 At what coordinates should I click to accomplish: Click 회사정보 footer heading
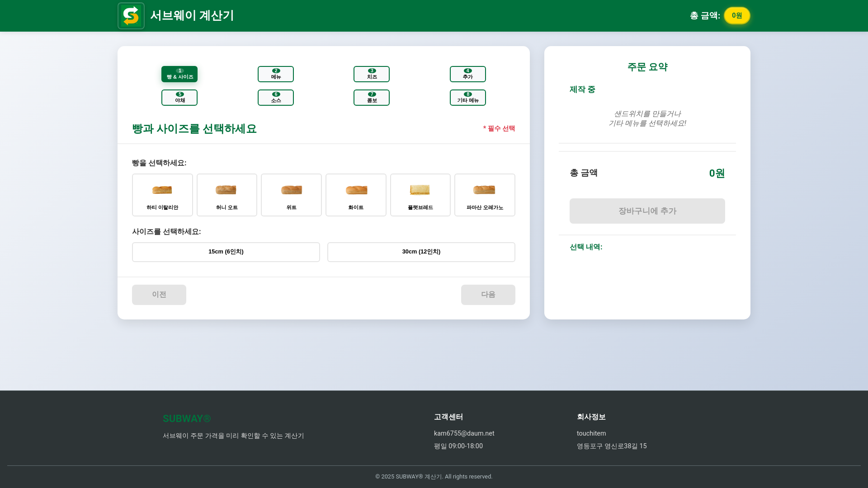[591, 417]
